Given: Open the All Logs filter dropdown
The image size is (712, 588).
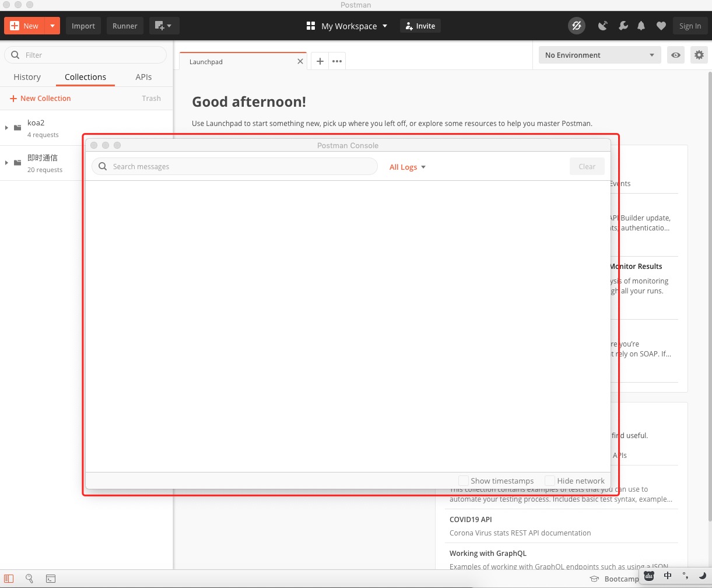Looking at the screenshot, I should pos(408,167).
